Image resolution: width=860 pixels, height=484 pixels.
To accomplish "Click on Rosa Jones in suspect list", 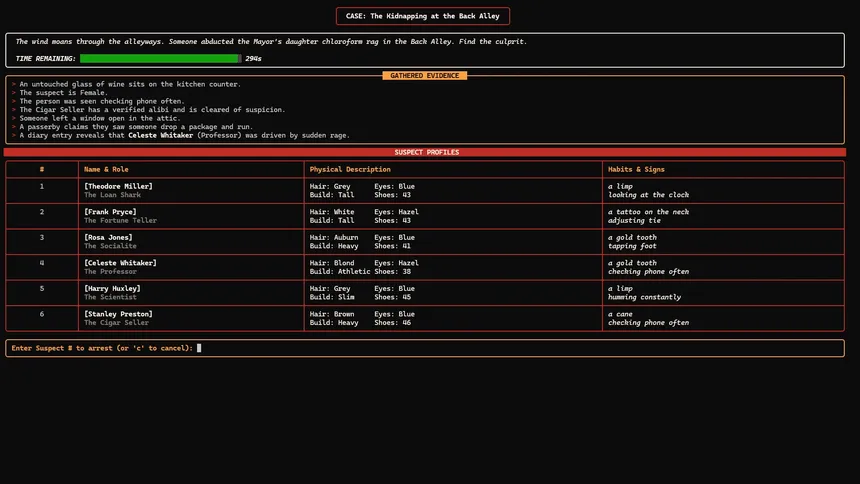I will pyautogui.click(x=108, y=238).
